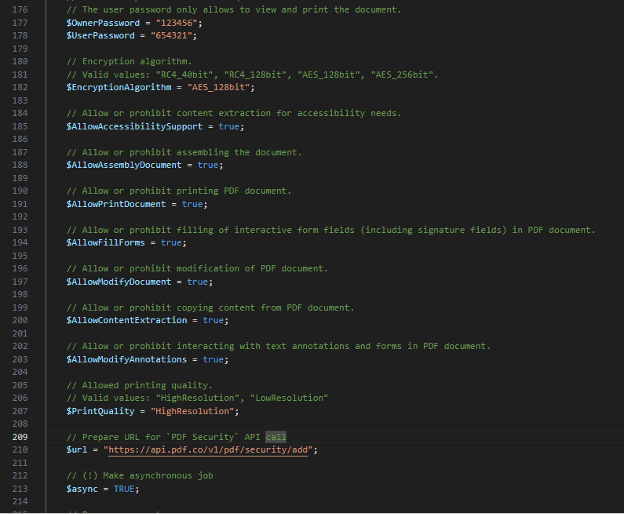Click comment about copying content from PDF
Screen dimensions: 624x514
(x=210, y=308)
